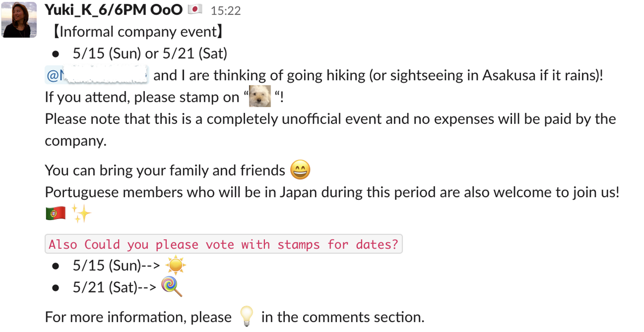This screenshot has height=332, width=644.
Task: Click the "5/15 (Sun) or 5/21 (Sat)" bullet
Action: [150, 54]
